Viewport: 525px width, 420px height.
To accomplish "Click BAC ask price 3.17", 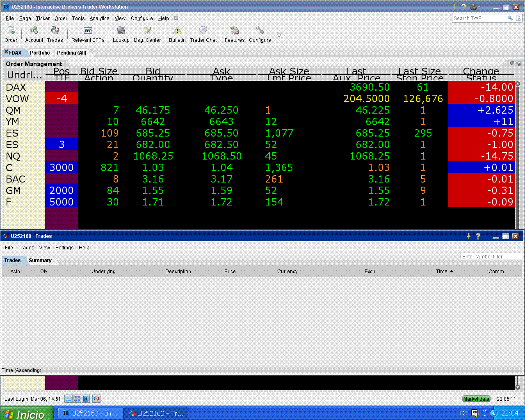I will tap(221, 179).
